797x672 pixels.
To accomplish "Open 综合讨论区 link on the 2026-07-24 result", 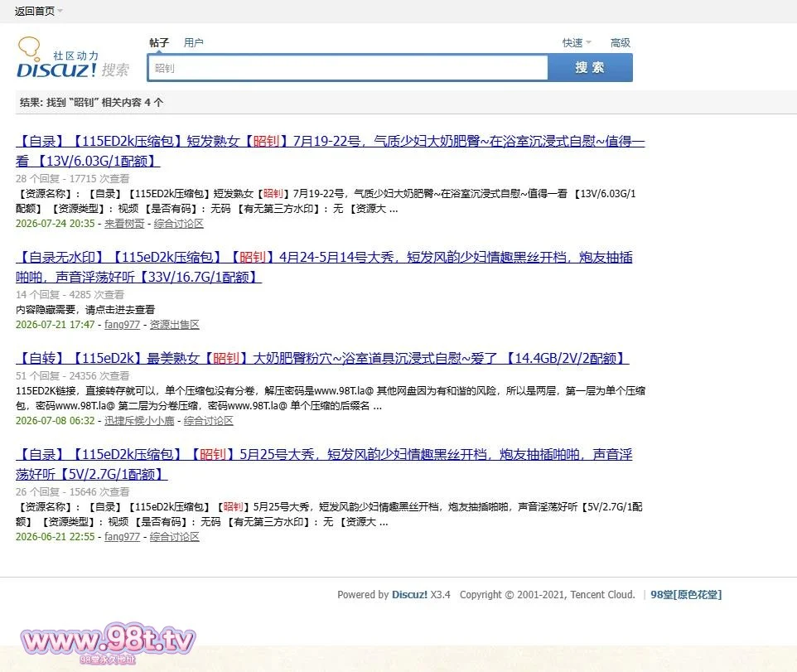I will [178, 224].
